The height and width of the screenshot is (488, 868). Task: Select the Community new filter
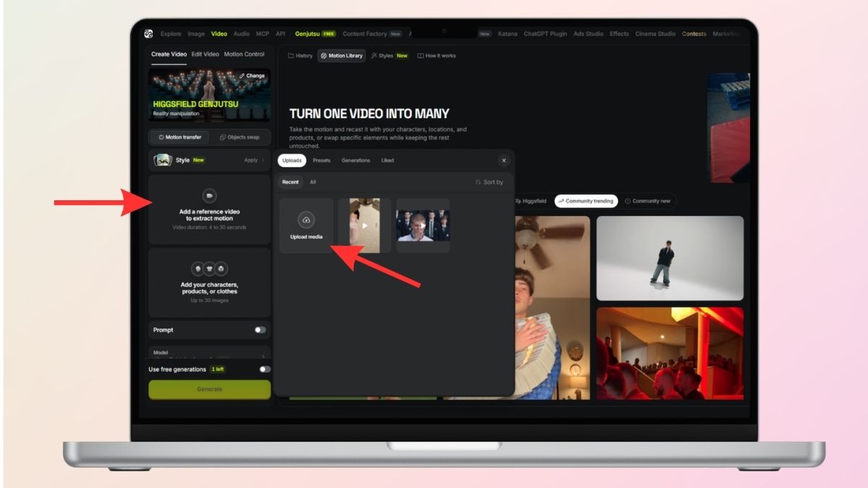coord(647,201)
